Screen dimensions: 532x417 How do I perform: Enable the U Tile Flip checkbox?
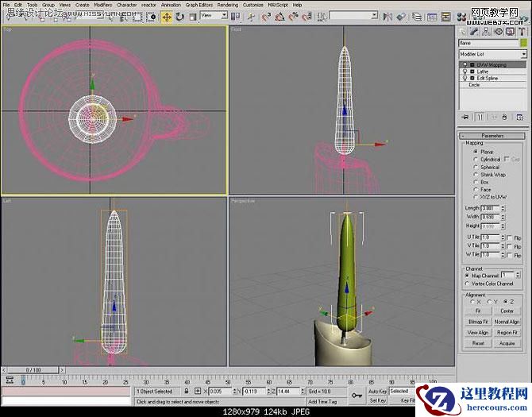pos(509,237)
